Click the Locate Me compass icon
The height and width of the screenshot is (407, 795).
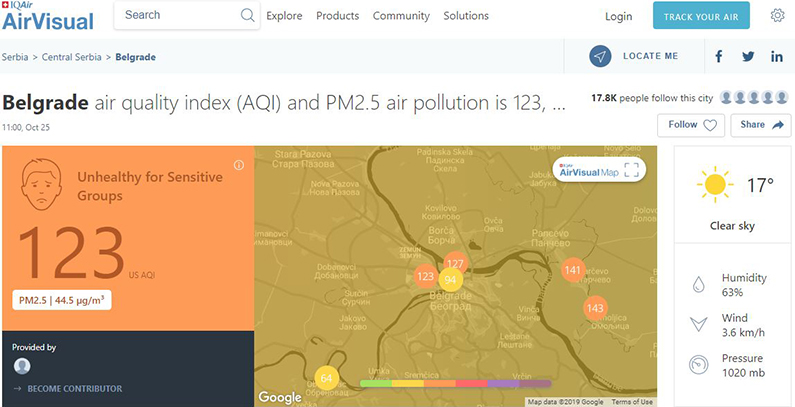click(600, 57)
